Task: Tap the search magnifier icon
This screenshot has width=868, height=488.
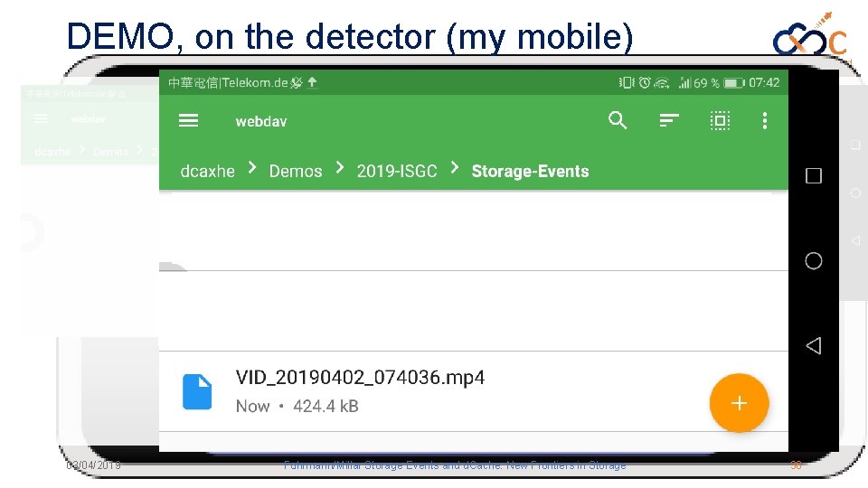Action: pos(618,120)
